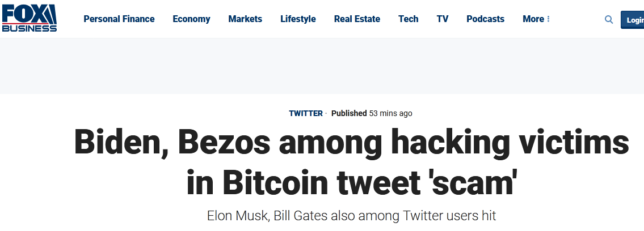Select Markets in the navigation bar
Screen dimensions: 644x231
(245, 19)
